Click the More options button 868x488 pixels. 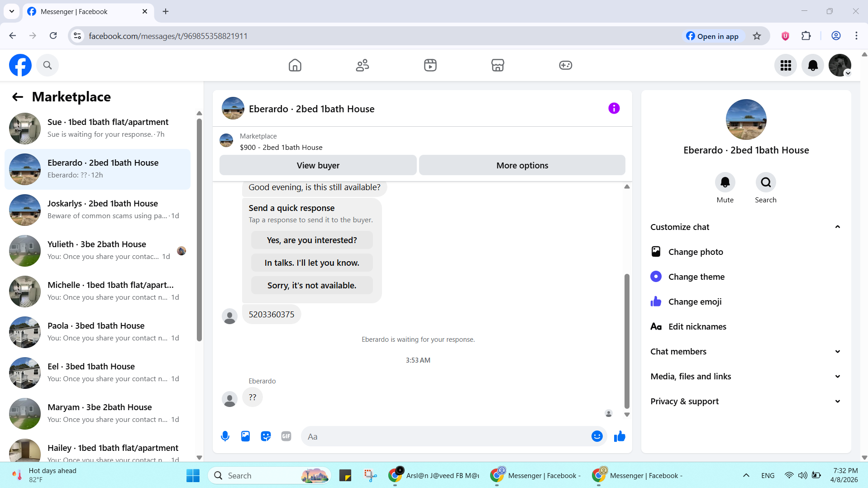(x=522, y=165)
